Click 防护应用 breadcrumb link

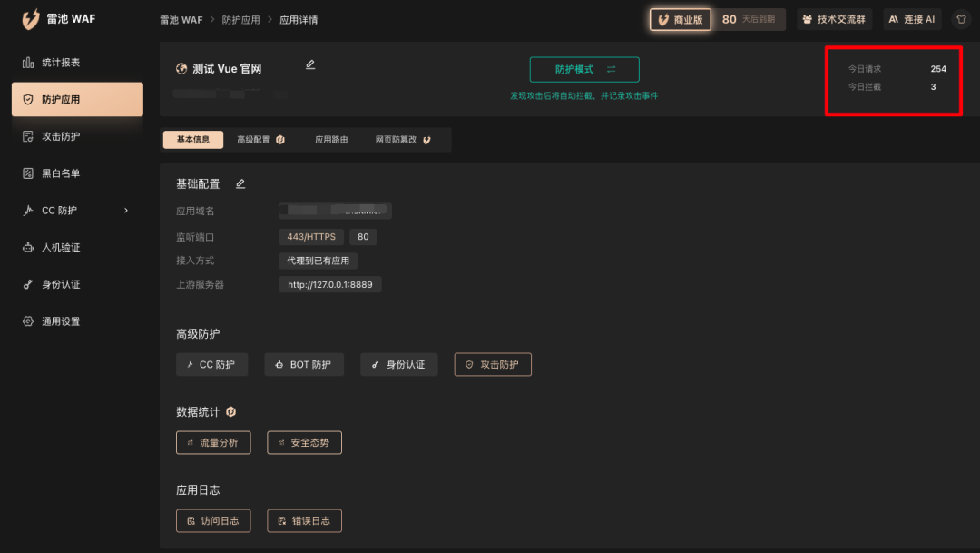point(241,20)
